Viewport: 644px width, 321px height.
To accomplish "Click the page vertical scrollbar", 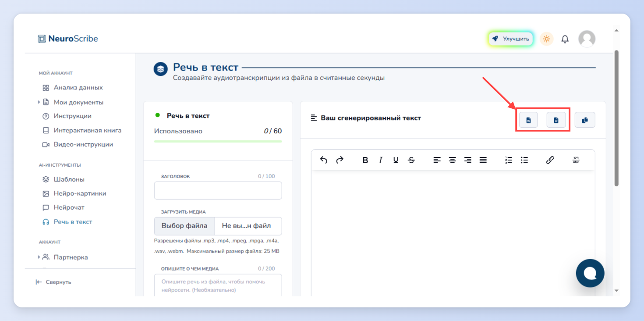I will click(616, 118).
